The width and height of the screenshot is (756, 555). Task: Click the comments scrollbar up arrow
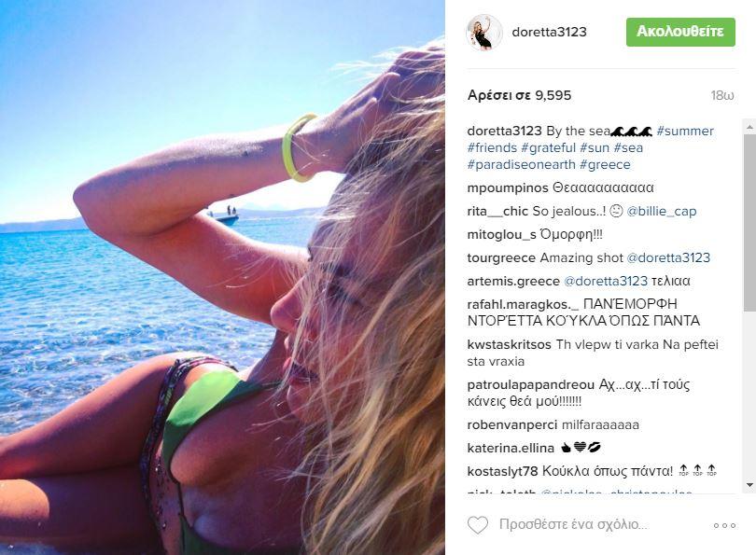[749, 127]
